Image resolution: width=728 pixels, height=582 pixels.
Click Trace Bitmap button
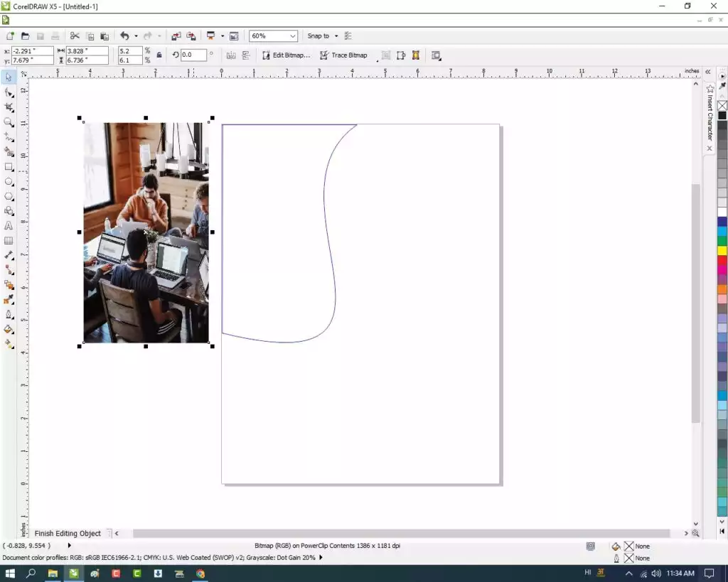(x=344, y=55)
